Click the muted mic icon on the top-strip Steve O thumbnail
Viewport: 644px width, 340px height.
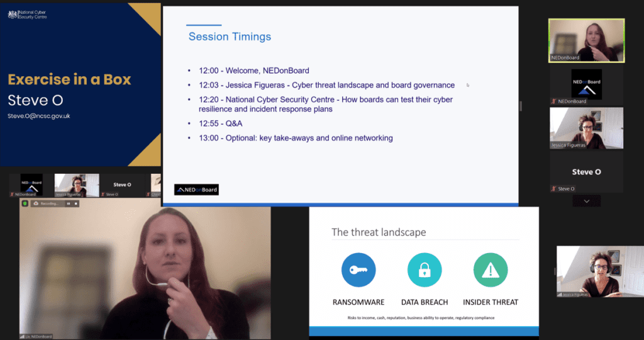[x=103, y=195]
